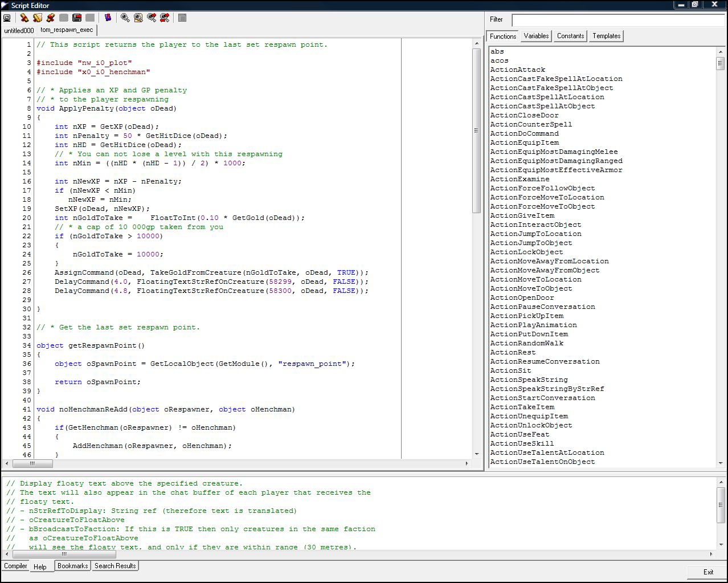Select ActionInteractObject function entry
This screenshot has height=583, width=728.
click(535, 225)
